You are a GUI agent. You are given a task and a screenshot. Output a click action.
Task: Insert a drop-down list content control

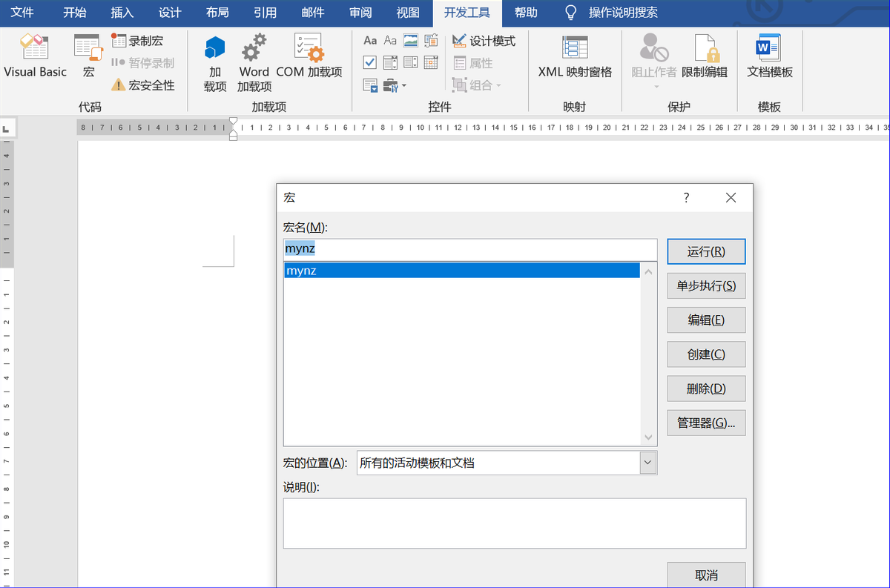pyautogui.click(x=410, y=62)
